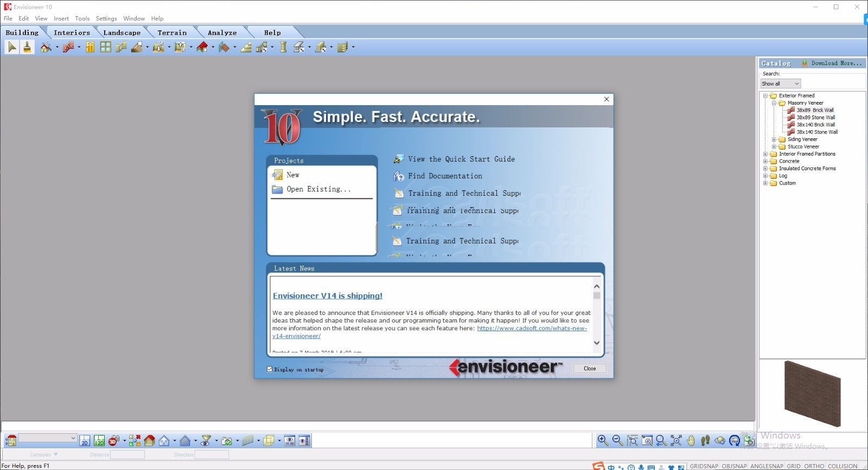Open the File menu
The width and height of the screenshot is (868, 470).
pyautogui.click(x=8, y=18)
